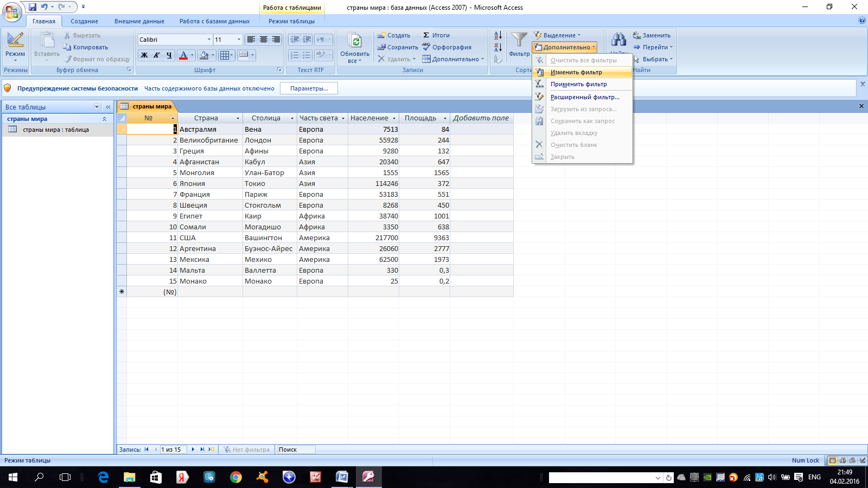Click the Save icon in quick access toolbar

[x=33, y=7]
